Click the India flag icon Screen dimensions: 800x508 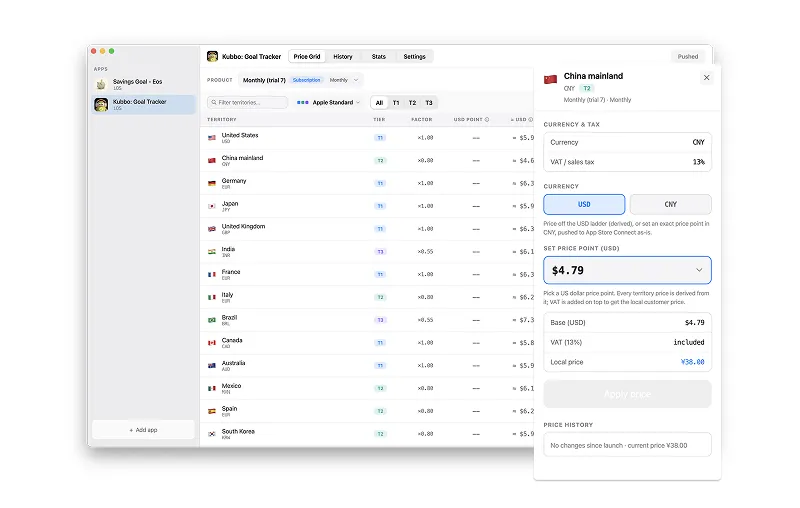212,251
